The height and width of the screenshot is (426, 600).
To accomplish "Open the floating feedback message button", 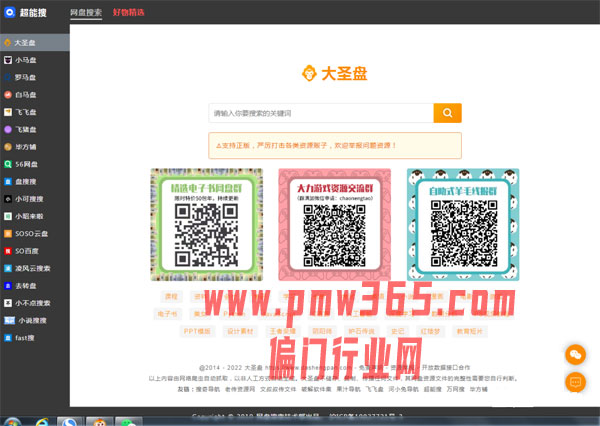I will click(x=576, y=382).
